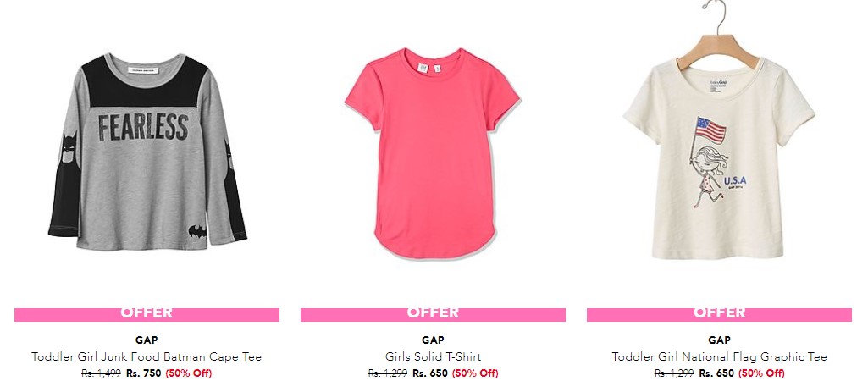Select GAP brand name under pink T-shirt

[x=433, y=340]
